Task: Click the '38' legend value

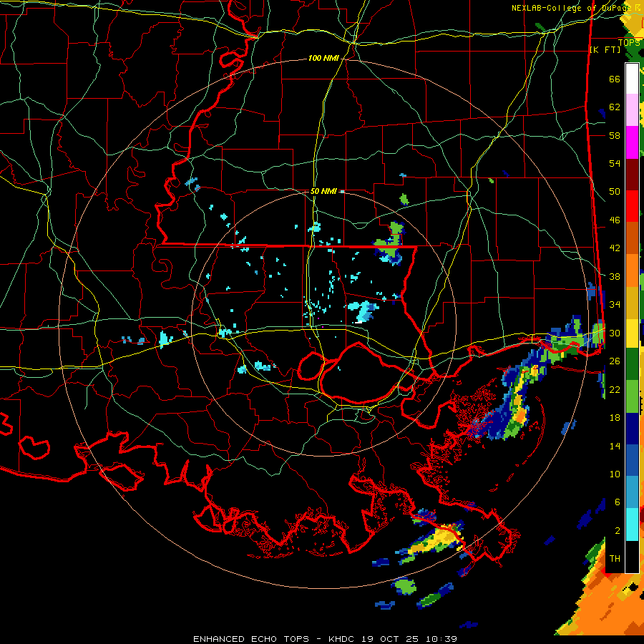Action: pos(615,276)
